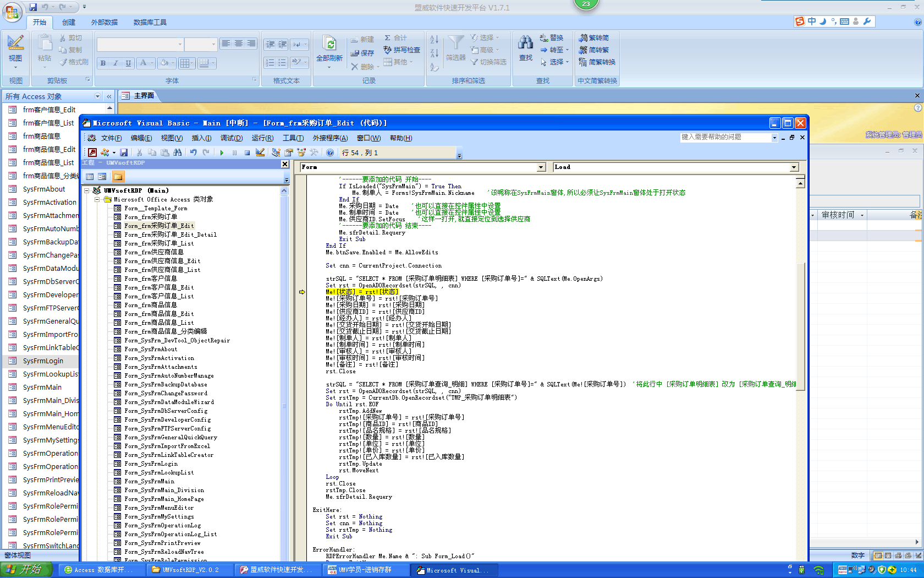
Task: Run the code with the green play icon
Action: coord(222,152)
